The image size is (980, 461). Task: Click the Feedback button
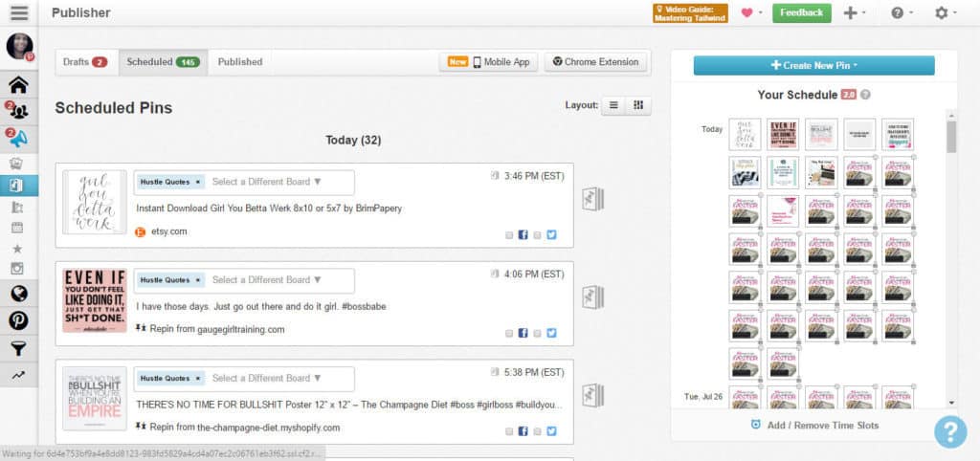tap(801, 13)
